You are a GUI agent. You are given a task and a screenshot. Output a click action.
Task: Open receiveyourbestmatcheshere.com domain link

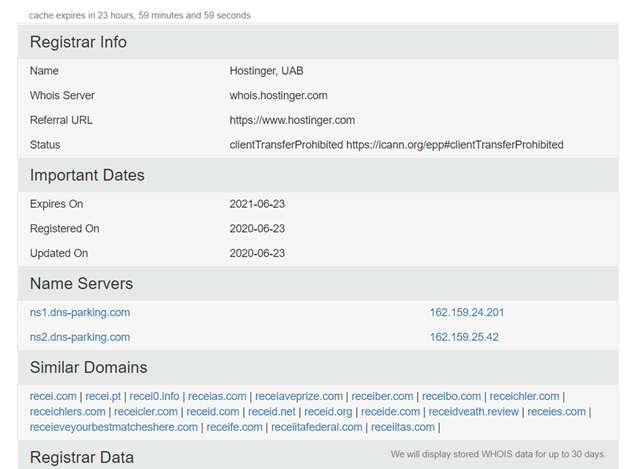[x=114, y=427]
